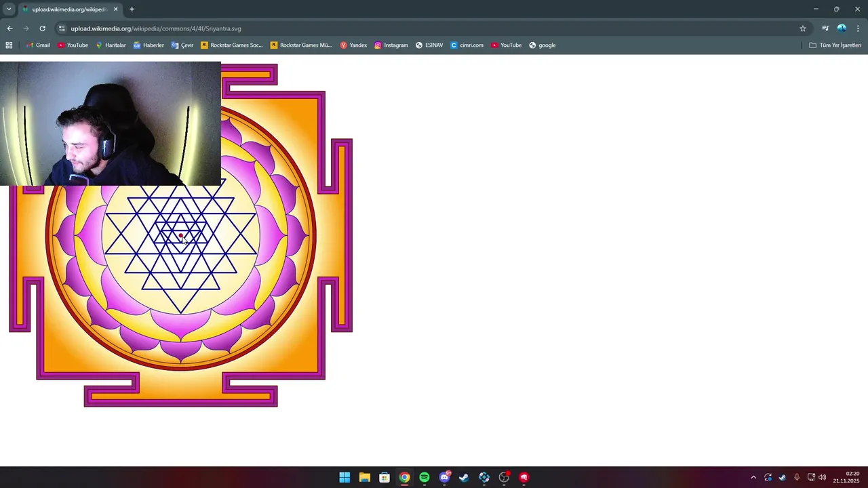This screenshot has width=868, height=488.
Task: Open the cimri.com bookmark
Action: coord(467,45)
